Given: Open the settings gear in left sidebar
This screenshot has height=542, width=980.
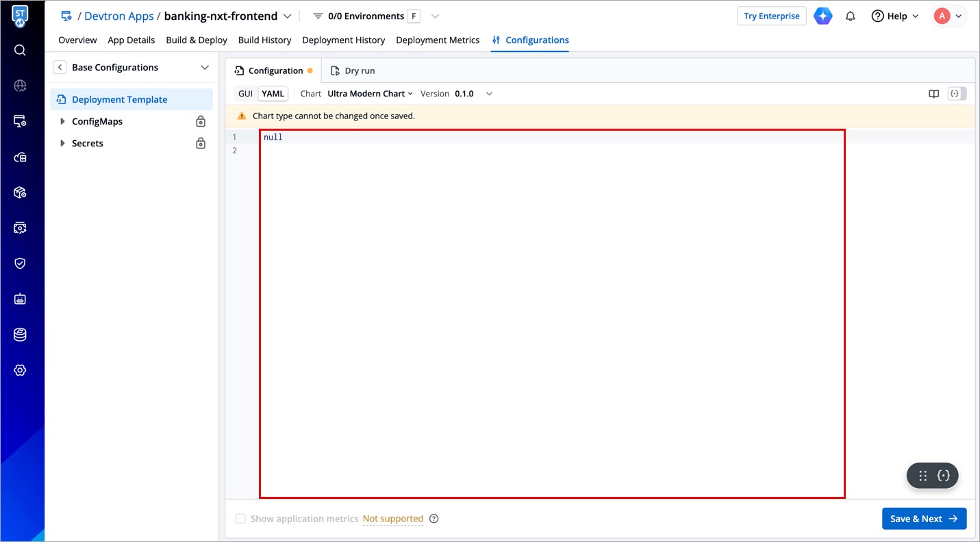Looking at the screenshot, I should [x=20, y=370].
